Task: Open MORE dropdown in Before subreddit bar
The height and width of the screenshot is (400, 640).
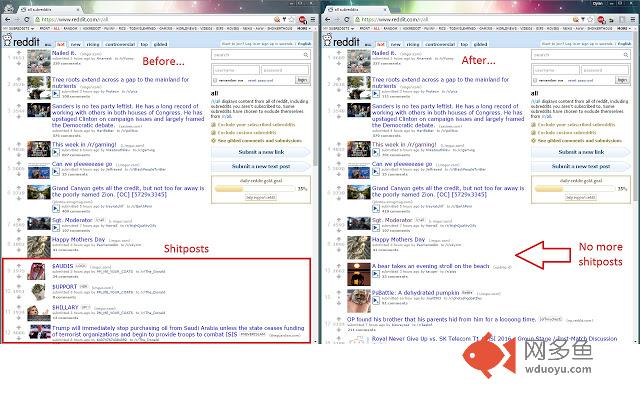Action: (304, 29)
